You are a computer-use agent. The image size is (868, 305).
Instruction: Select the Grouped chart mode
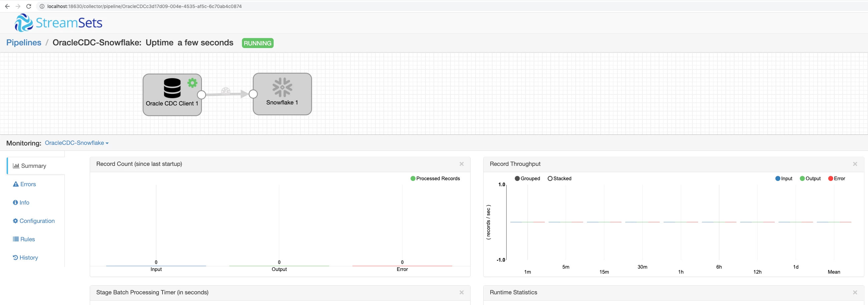coord(527,178)
